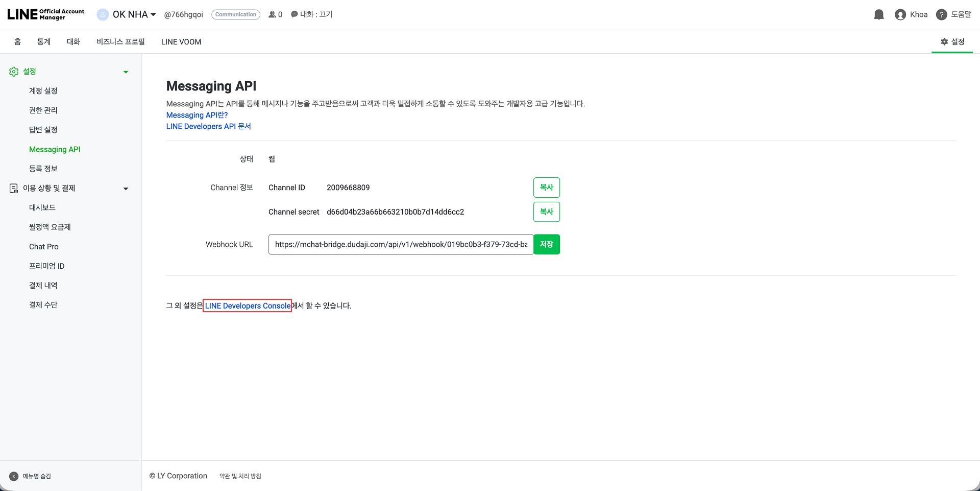The width and height of the screenshot is (980, 491).
Task: Click the OK NHA profile avatar
Action: point(103,14)
